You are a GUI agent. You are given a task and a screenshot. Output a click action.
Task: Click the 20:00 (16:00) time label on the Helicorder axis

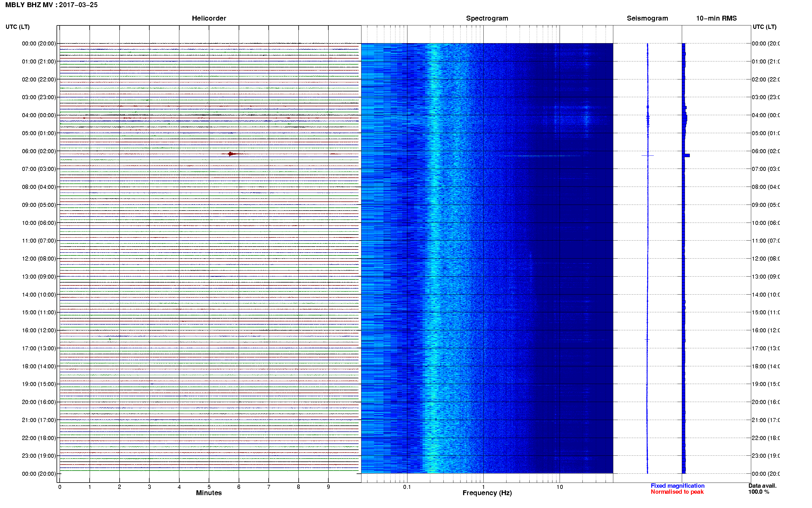tap(39, 402)
